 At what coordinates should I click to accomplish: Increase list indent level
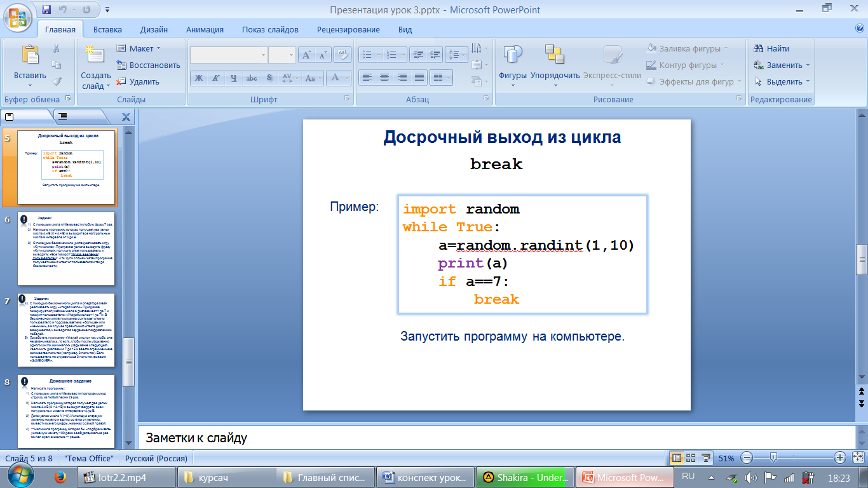tap(434, 55)
